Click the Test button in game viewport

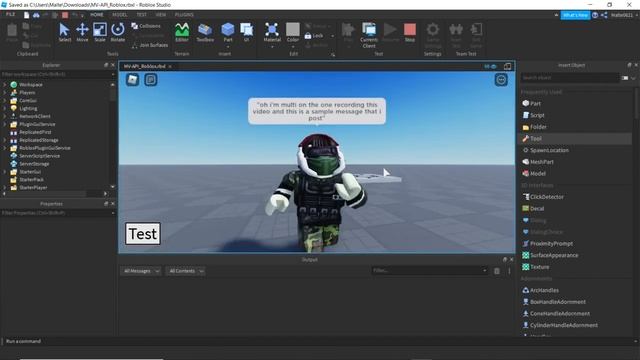pyautogui.click(x=143, y=234)
